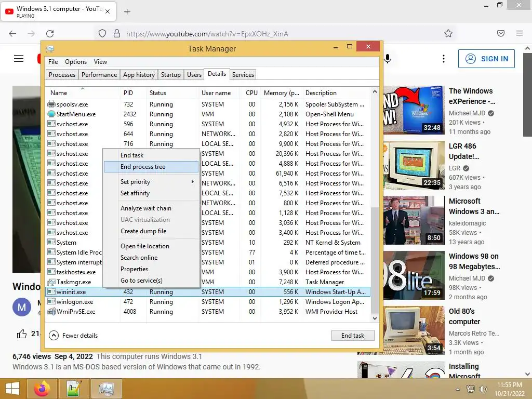Open YouTube settings three-dot menu
This screenshot has height=399, width=532.
coord(444,59)
